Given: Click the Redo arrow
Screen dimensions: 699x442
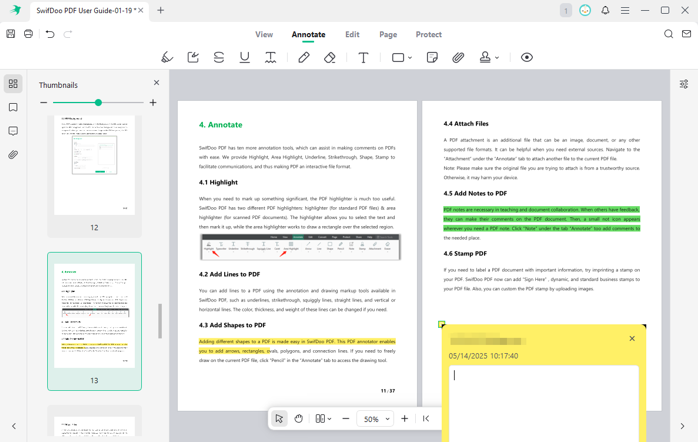Looking at the screenshot, I should pos(68,34).
